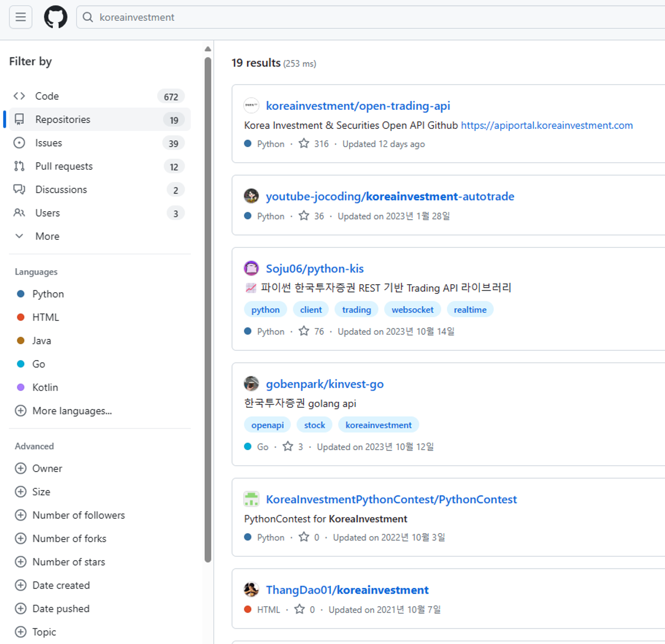Filter results by Users
665x644 pixels.
pyautogui.click(x=100, y=213)
